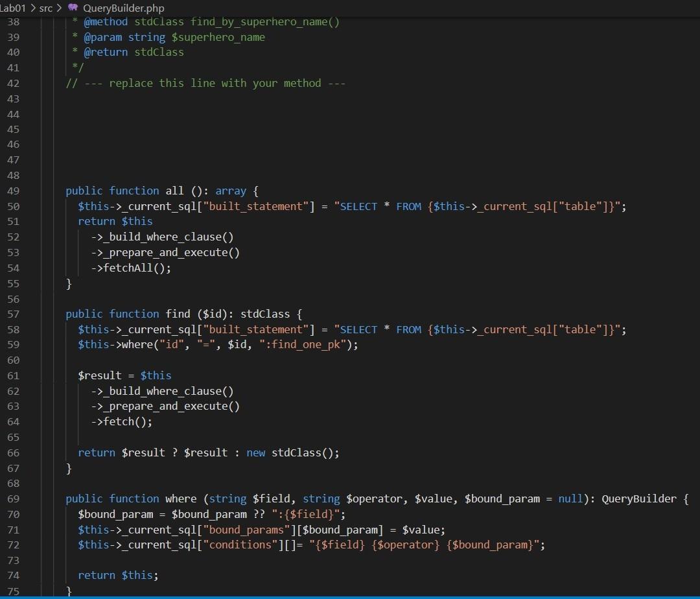Click '->fetch();' on line 64
The width and height of the screenshot is (700, 599).
[121, 422]
